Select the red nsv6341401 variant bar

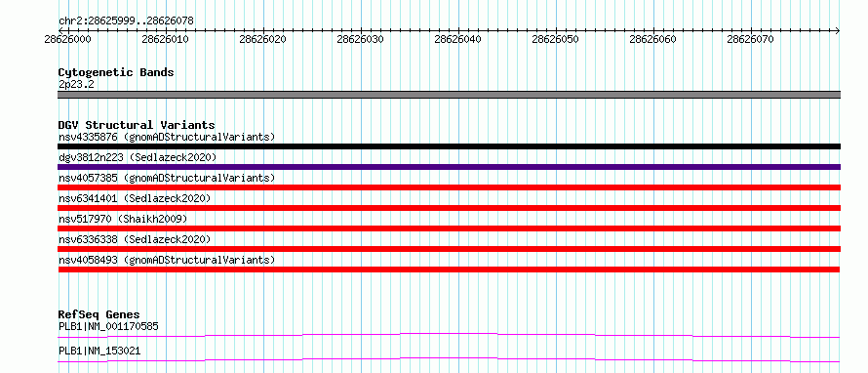click(449, 208)
